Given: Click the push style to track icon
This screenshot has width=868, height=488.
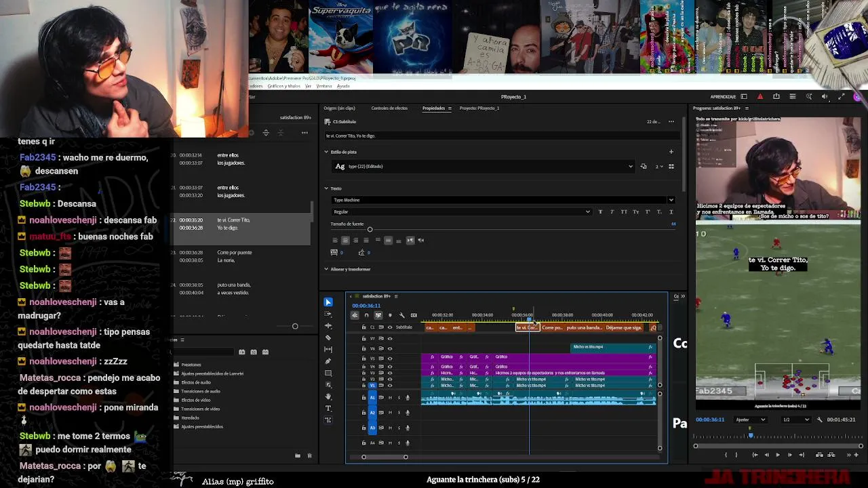Looking at the screenshot, I should click(x=644, y=166).
